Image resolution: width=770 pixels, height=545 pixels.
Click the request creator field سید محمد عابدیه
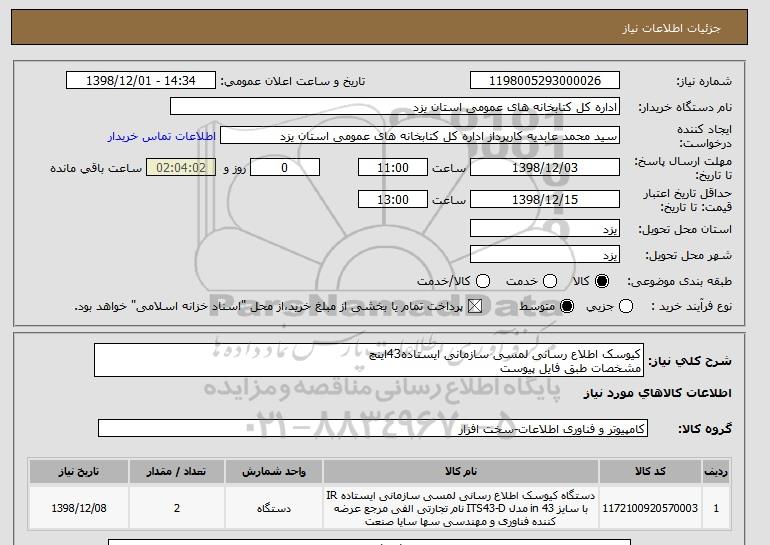pos(420,136)
